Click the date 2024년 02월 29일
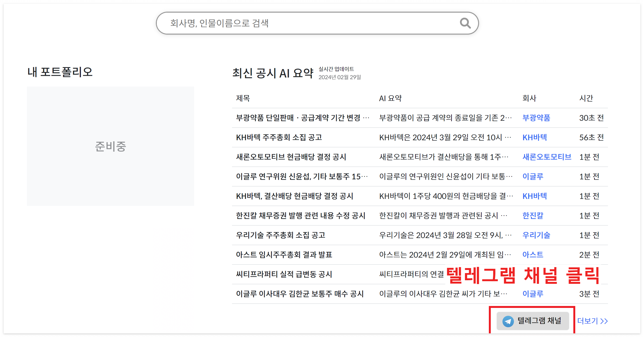The image size is (644, 337). pyautogui.click(x=339, y=77)
